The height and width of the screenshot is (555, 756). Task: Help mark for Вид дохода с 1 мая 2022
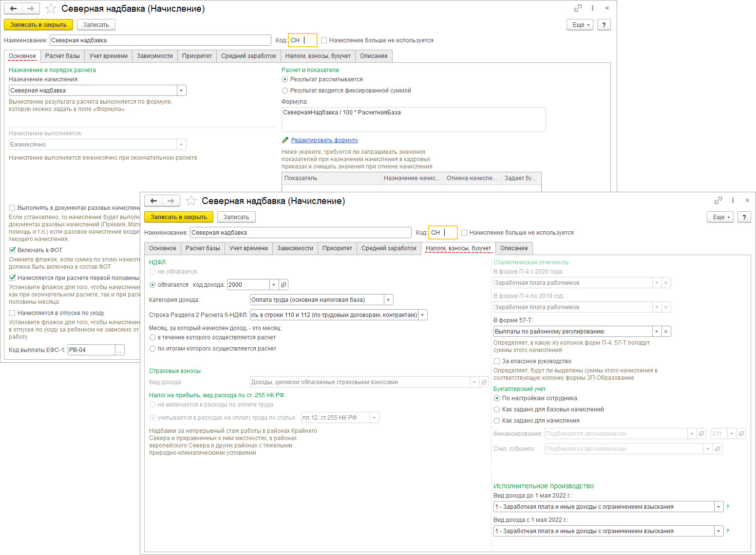click(728, 531)
